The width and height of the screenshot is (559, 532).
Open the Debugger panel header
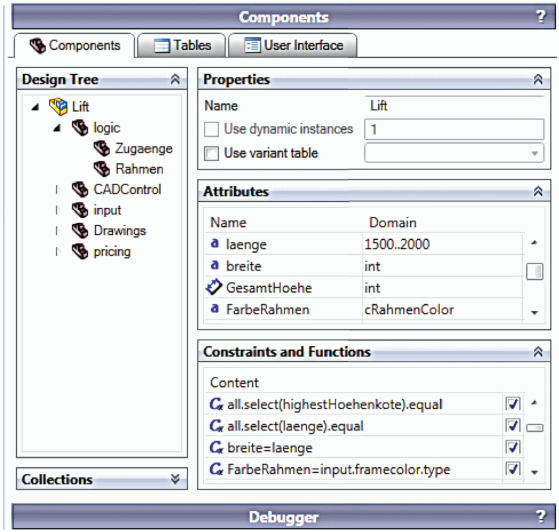[x=283, y=517]
